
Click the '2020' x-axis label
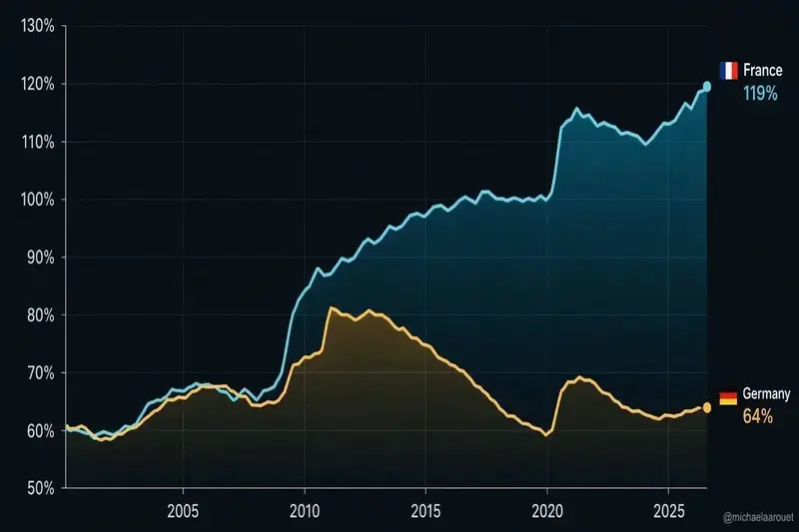click(547, 511)
